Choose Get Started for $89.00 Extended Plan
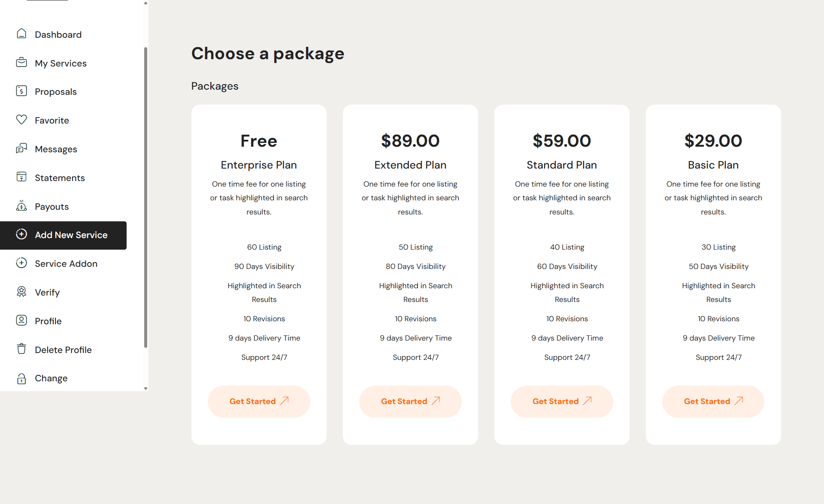 click(410, 401)
